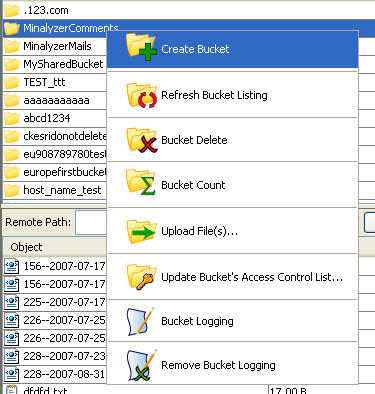Click folder icon of europefirstbucket

12,172
